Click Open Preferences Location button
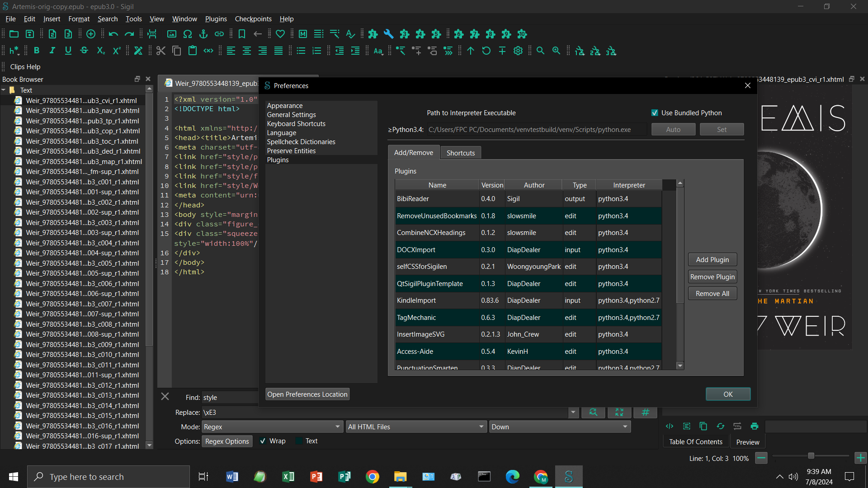This screenshot has height=488, width=868. click(x=307, y=394)
